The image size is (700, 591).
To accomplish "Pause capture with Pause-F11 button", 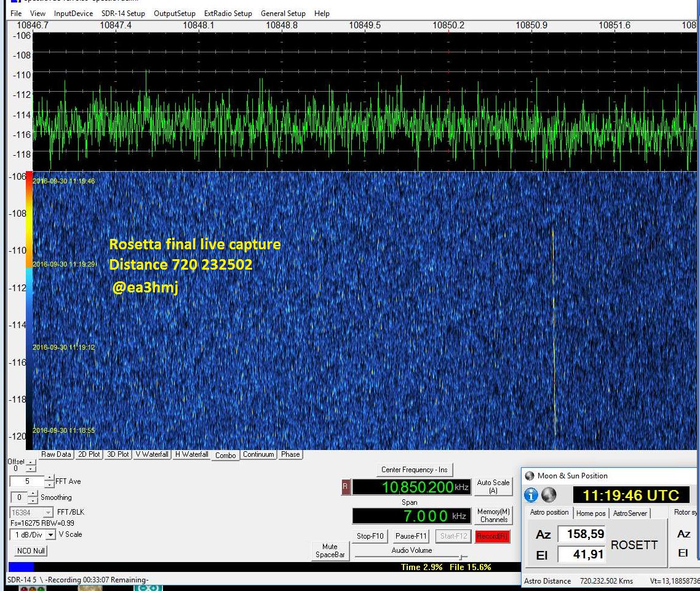I will tap(411, 536).
